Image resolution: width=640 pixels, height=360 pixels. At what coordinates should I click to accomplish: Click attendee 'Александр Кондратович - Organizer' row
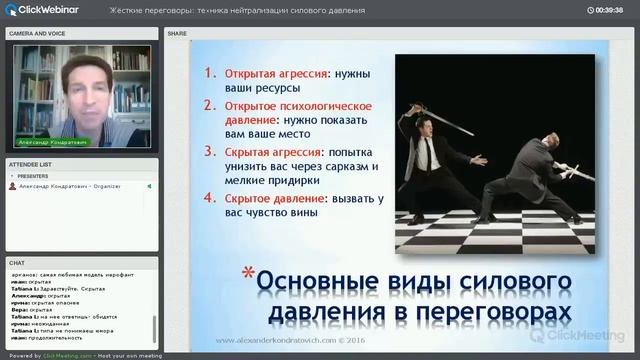82,186
